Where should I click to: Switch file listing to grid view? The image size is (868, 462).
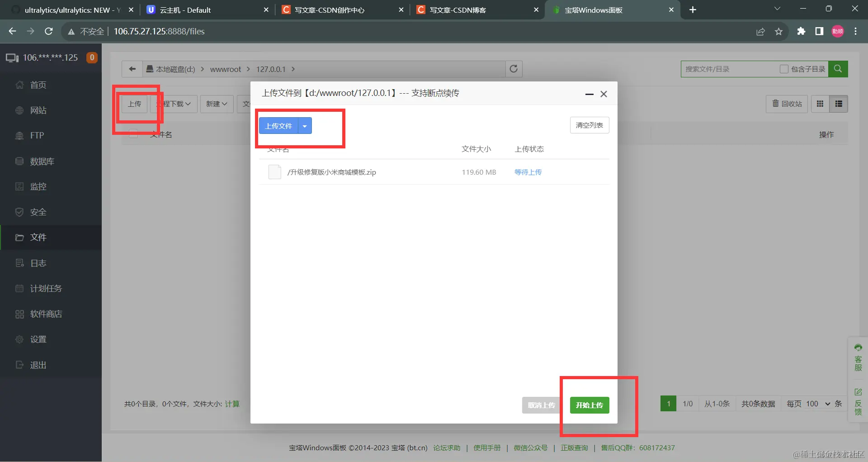click(x=820, y=104)
